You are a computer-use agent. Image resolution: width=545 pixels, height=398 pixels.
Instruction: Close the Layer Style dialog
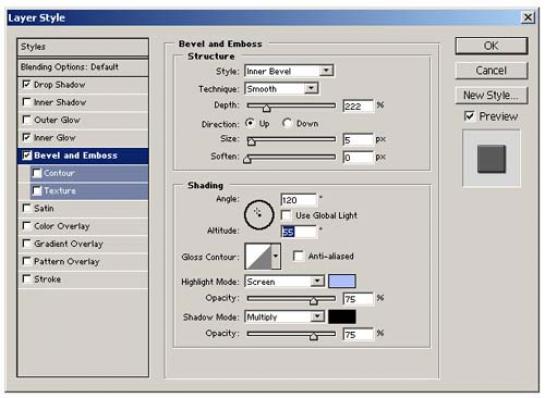tap(527, 17)
